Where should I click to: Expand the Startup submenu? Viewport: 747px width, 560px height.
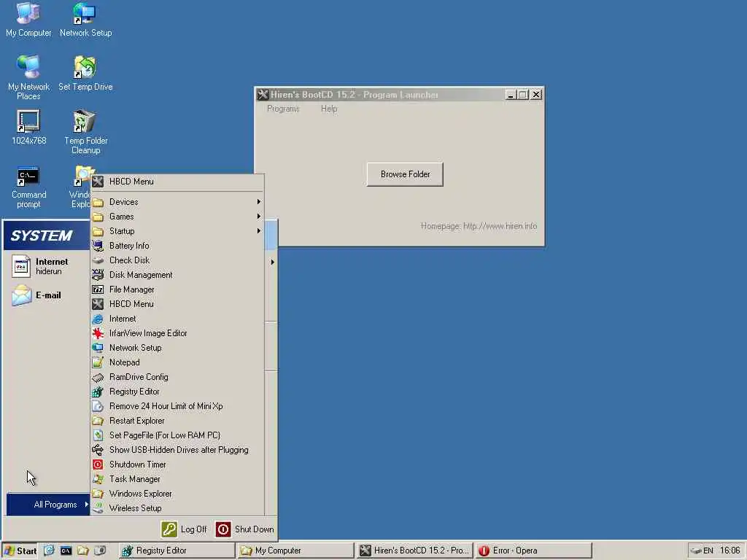[177, 231]
